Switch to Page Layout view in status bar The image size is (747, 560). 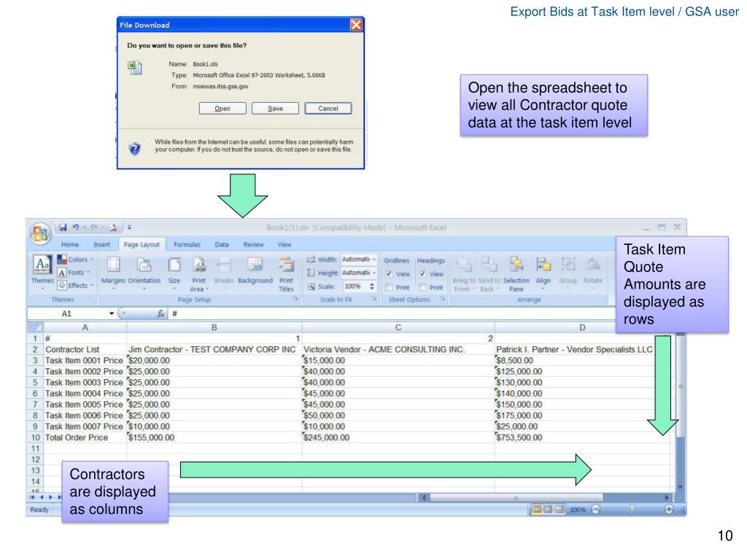coord(548,509)
